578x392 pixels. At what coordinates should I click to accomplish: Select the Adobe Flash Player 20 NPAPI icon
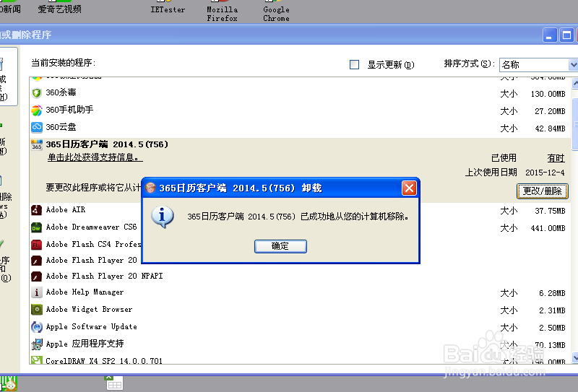pyautogui.click(x=37, y=276)
